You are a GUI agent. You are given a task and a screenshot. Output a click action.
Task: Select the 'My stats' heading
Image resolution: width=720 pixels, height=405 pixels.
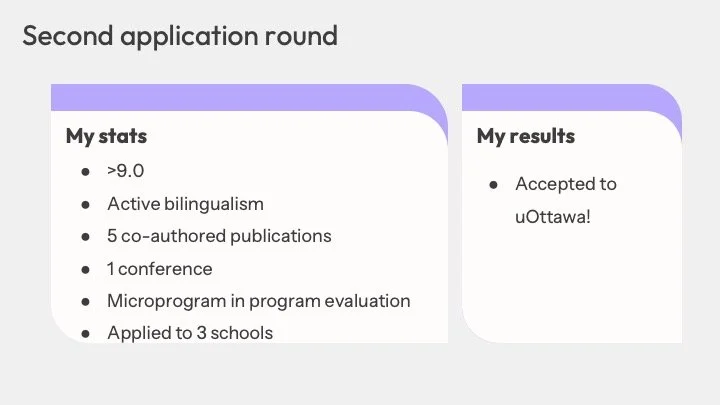(107, 136)
